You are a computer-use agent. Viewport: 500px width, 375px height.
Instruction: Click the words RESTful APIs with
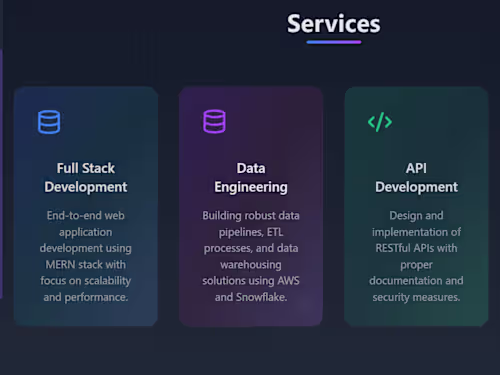416,248
